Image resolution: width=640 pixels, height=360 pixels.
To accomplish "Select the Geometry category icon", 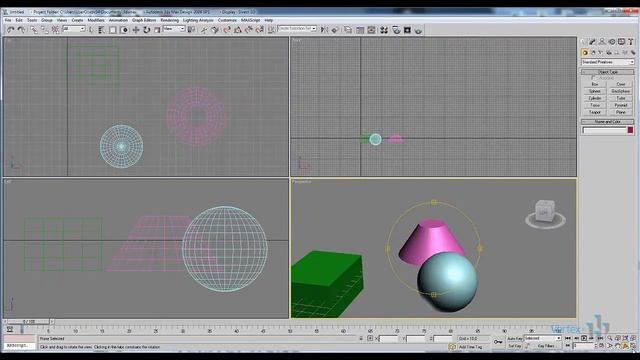I will click(585, 53).
